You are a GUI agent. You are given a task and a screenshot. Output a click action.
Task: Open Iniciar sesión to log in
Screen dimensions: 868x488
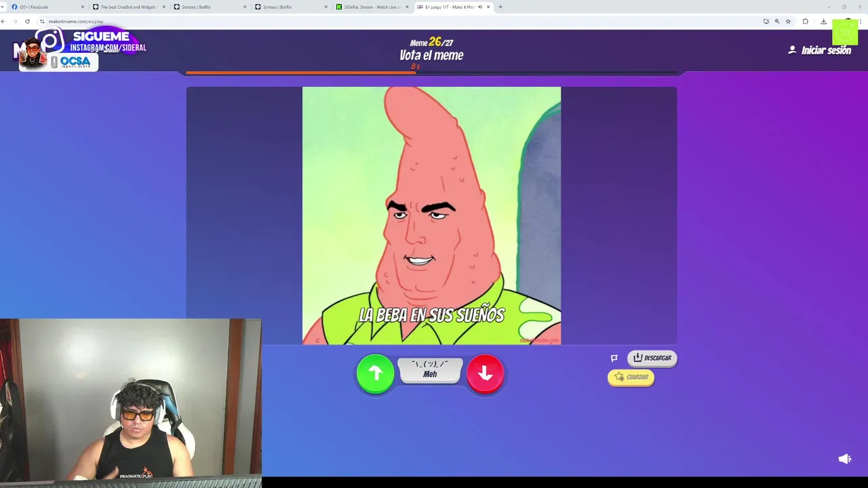tap(826, 50)
